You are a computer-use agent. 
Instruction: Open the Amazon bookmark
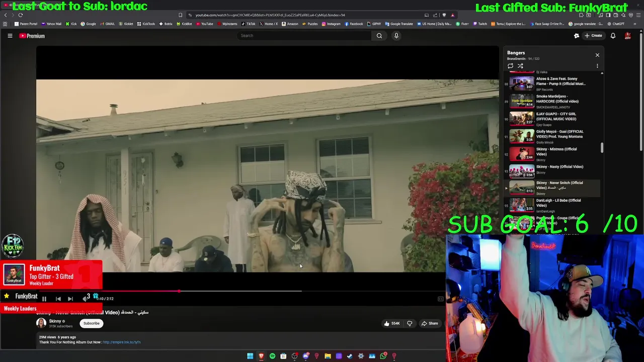tap(290, 24)
